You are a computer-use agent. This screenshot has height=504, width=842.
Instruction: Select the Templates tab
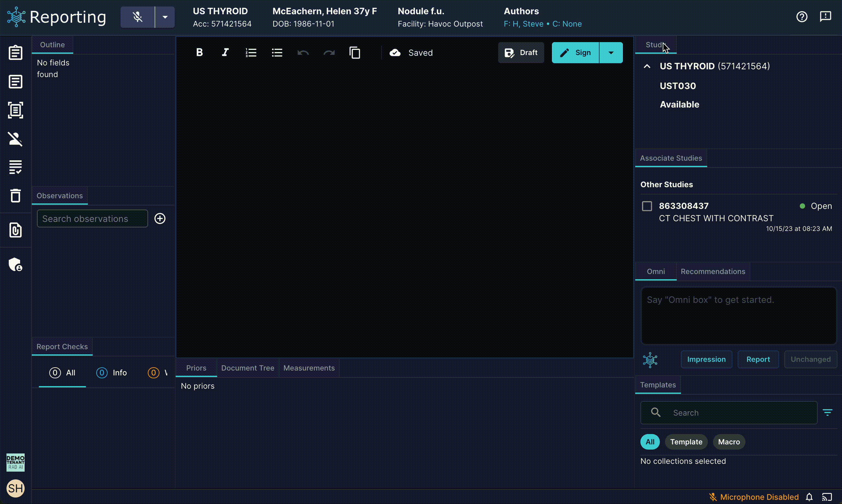[x=658, y=385]
